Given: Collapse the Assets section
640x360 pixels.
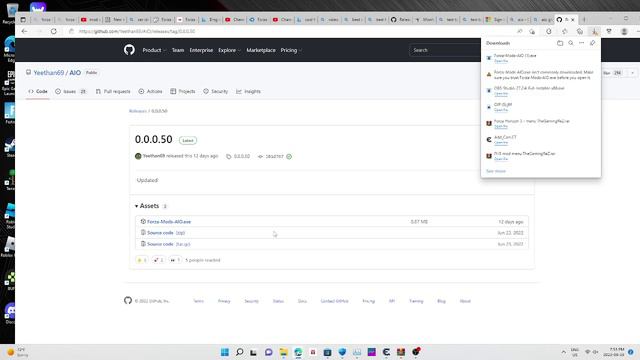Looking at the screenshot, I should 147,206.
